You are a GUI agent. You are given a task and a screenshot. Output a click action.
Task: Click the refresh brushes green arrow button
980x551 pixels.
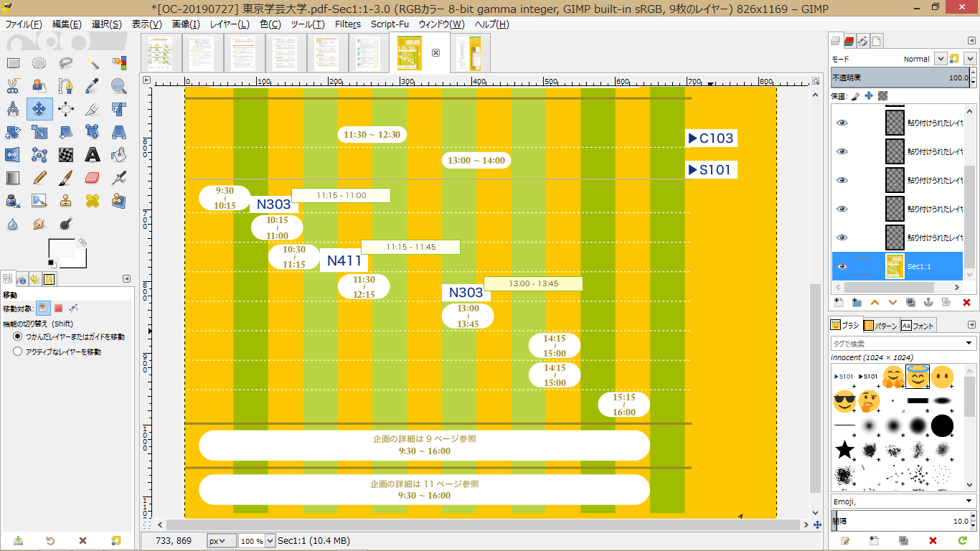coord(963,540)
